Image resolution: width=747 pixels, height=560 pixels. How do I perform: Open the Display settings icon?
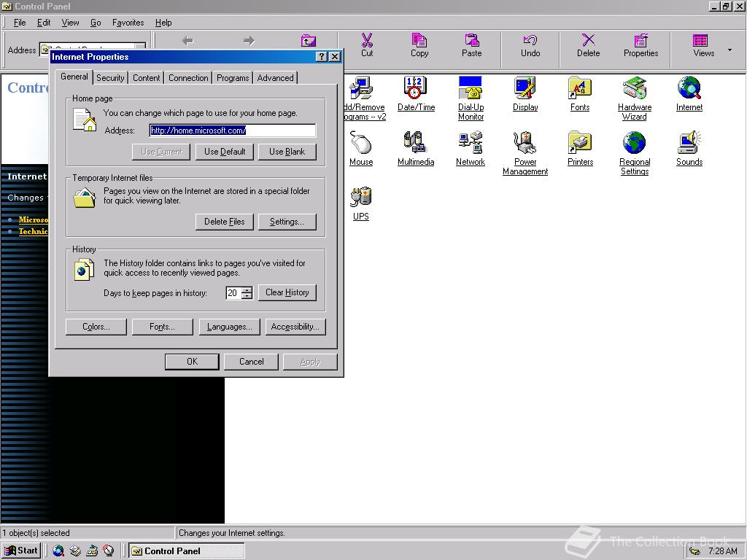click(525, 93)
